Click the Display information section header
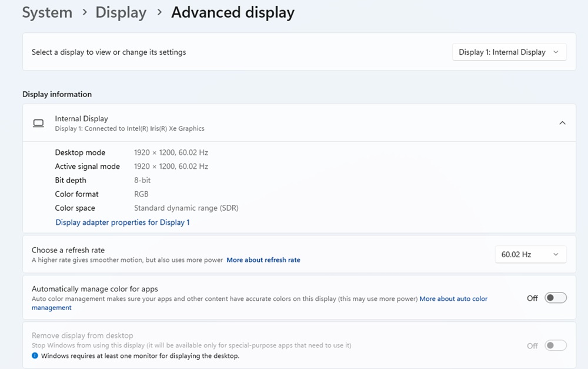The image size is (588, 369). tap(56, 94)
